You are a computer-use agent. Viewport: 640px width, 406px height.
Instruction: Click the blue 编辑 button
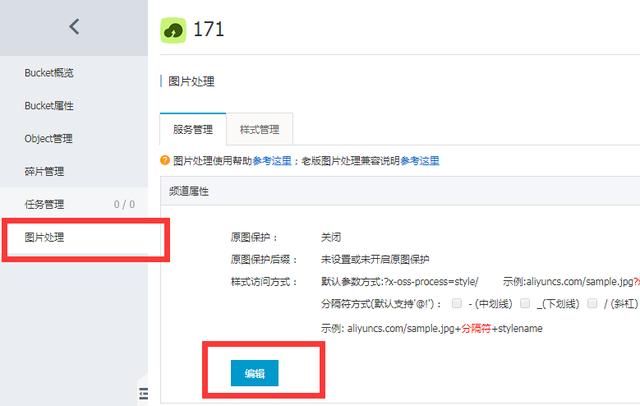tap(255, 373)
